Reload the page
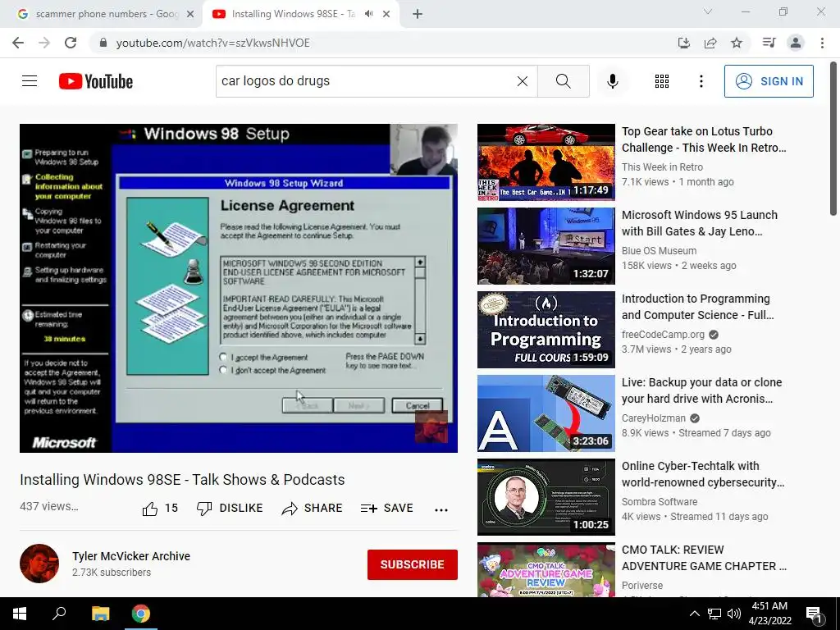 pyautogui.click(x=71, y=43)
